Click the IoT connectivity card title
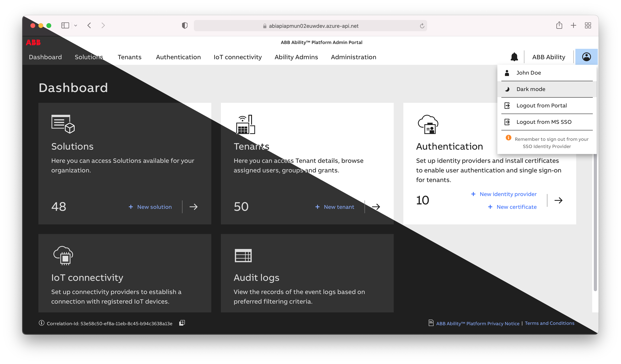The height and width of the screenshot is (364, 621). click(87, 278)
